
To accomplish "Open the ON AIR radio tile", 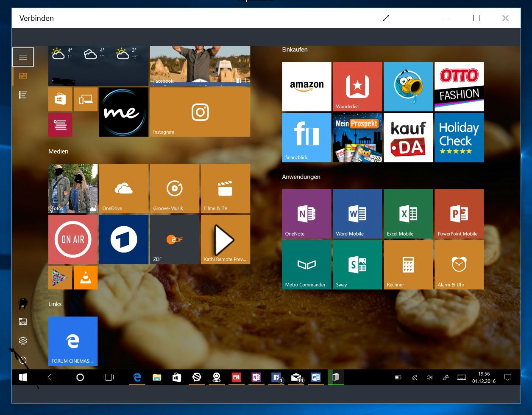I will click(73, 239).
